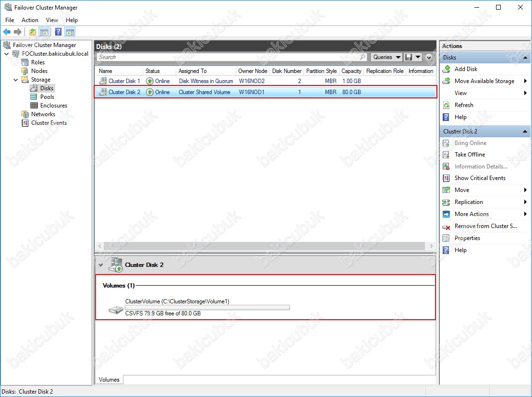
Task: Click the Up one level folder icon
Action: coord(33,32)
